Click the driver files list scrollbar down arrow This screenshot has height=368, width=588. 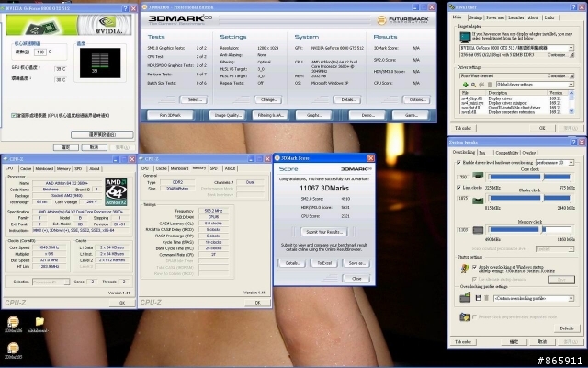[x=571, y=111]
